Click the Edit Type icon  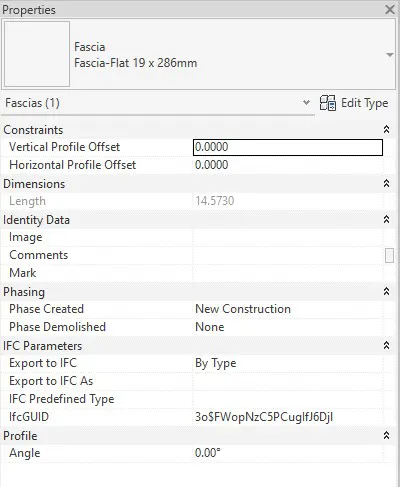[328, 103]
